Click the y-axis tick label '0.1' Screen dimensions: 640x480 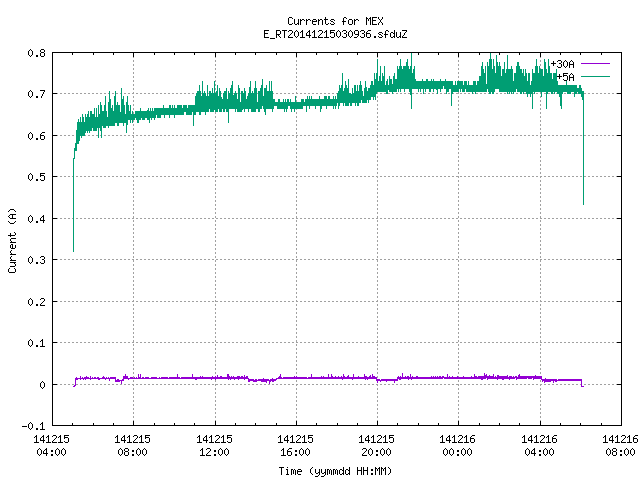click(x=36, y=343)
